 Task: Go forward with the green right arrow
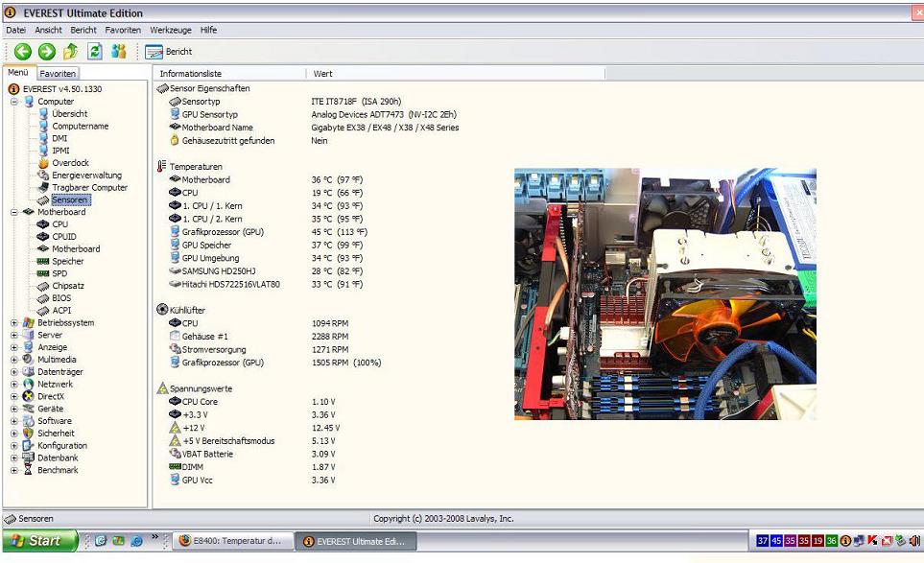(47, 52)
